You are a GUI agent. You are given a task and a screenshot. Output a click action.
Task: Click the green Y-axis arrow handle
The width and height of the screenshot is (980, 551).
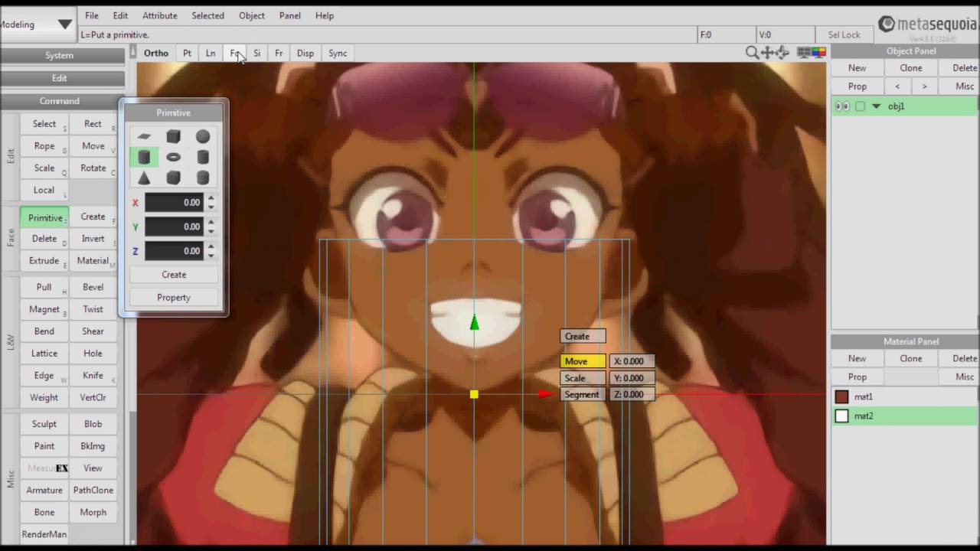(x=474, y=323)
